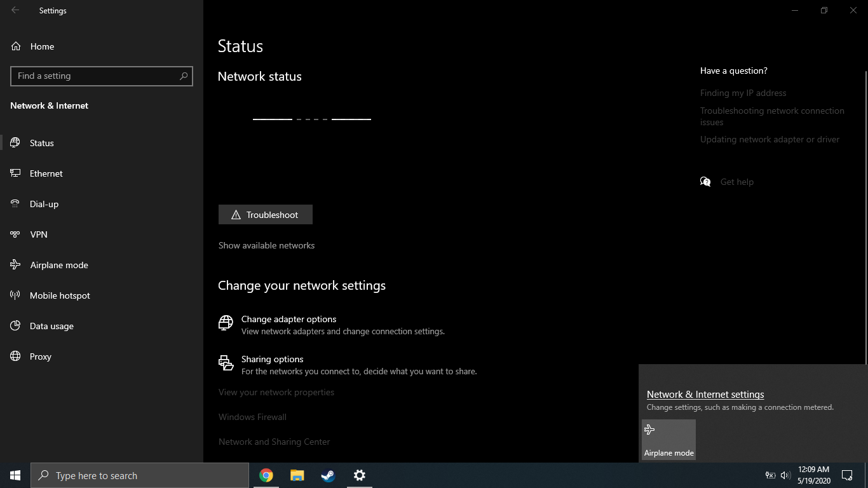This screenshot has height=488, width=868.
Task: Select Data usage in the sidebar
Action: tap(102, 326)
